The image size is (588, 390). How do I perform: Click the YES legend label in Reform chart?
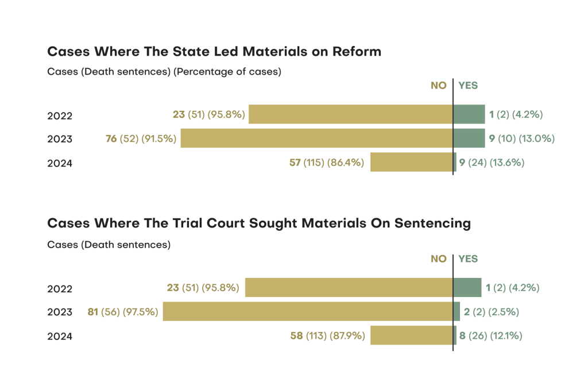coord(468,86)
